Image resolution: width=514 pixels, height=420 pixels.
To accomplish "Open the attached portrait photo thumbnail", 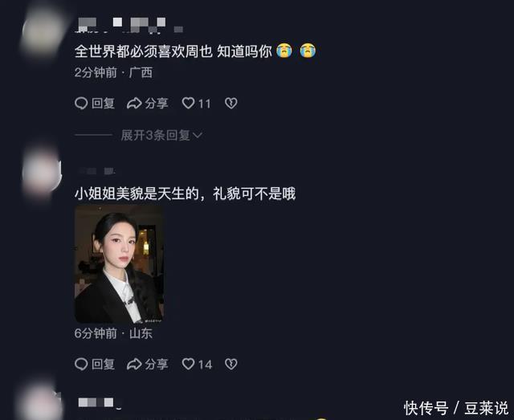I will [119, 264].
